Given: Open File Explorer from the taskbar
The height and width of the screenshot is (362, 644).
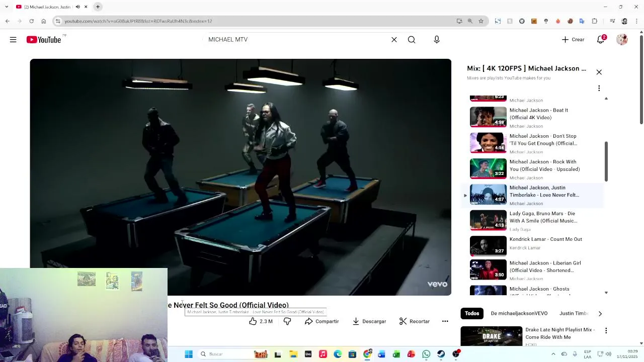Looking at the screenshot, I should click(x=293, y=354).
